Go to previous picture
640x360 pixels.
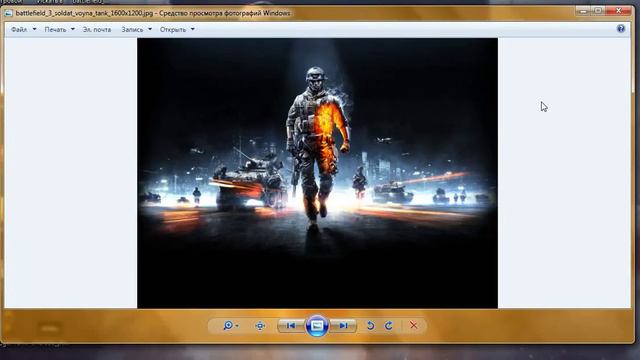click(291, 326)
